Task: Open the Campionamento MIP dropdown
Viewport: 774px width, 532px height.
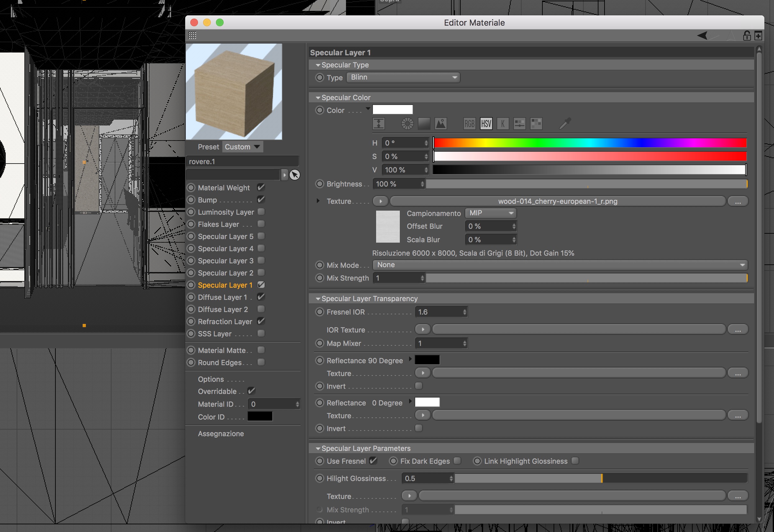Action: [x=490, y=213]
